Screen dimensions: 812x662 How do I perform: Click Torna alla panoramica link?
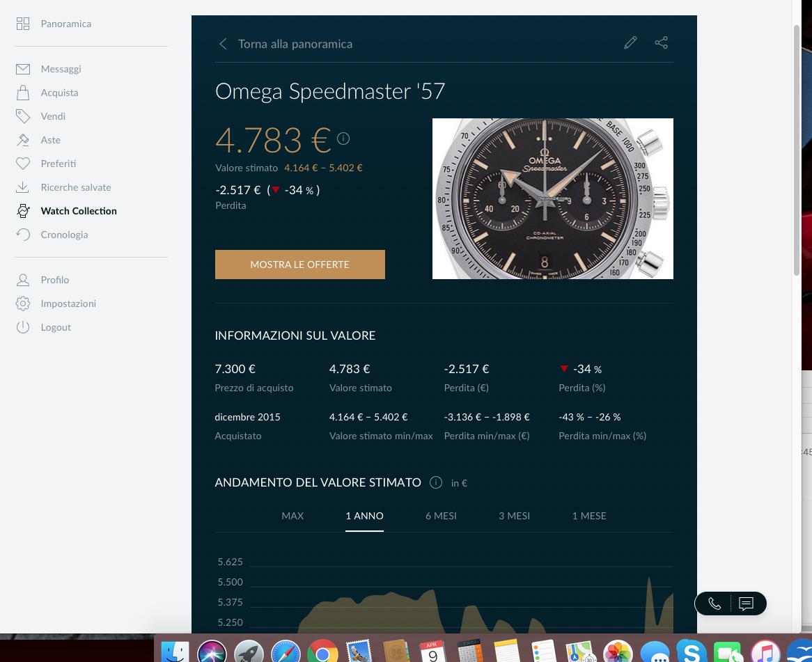click(295, 44)
